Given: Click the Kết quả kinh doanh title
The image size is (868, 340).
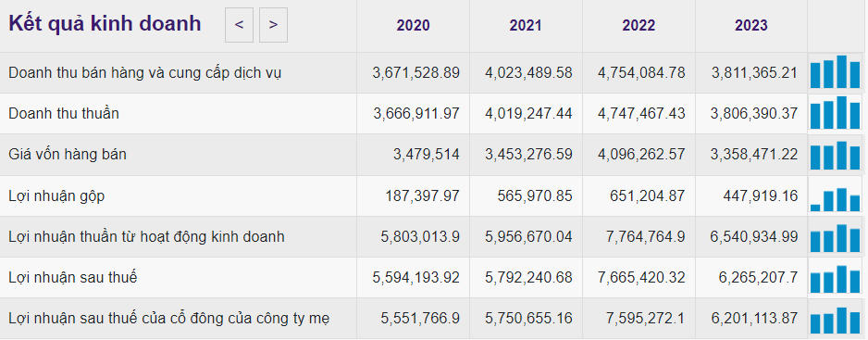Looking at the screenshot, I should click(105, 24).
